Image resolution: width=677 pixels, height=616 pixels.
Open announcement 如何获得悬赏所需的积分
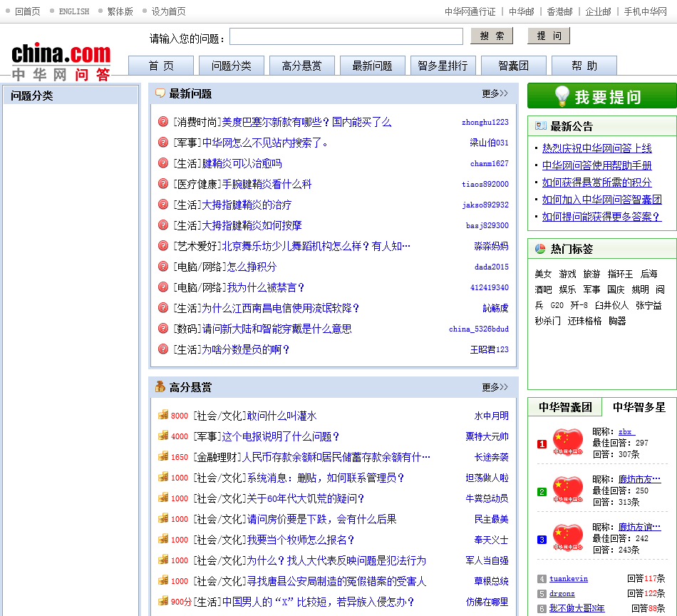(596, 183)
